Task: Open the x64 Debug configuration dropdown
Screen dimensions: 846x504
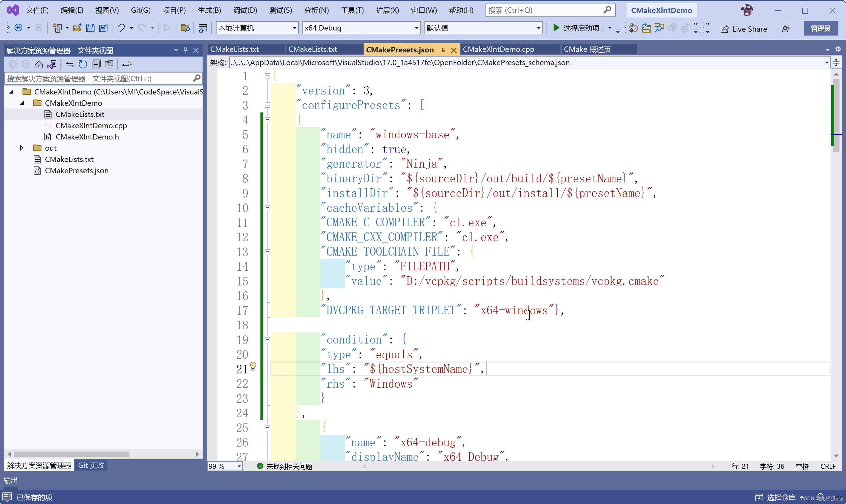Action: coord(416,28)
